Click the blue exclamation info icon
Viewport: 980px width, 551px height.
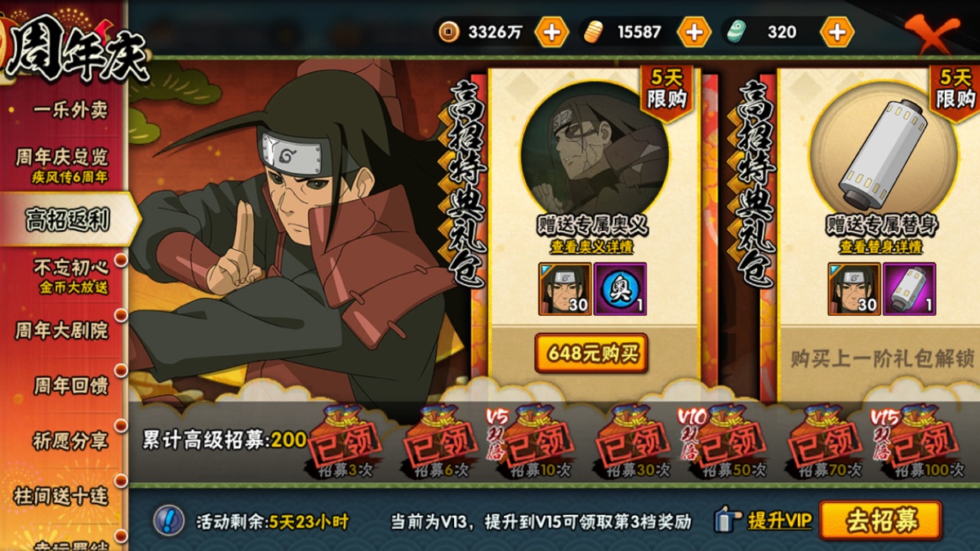pyautogui.click(x=167, y=520)
